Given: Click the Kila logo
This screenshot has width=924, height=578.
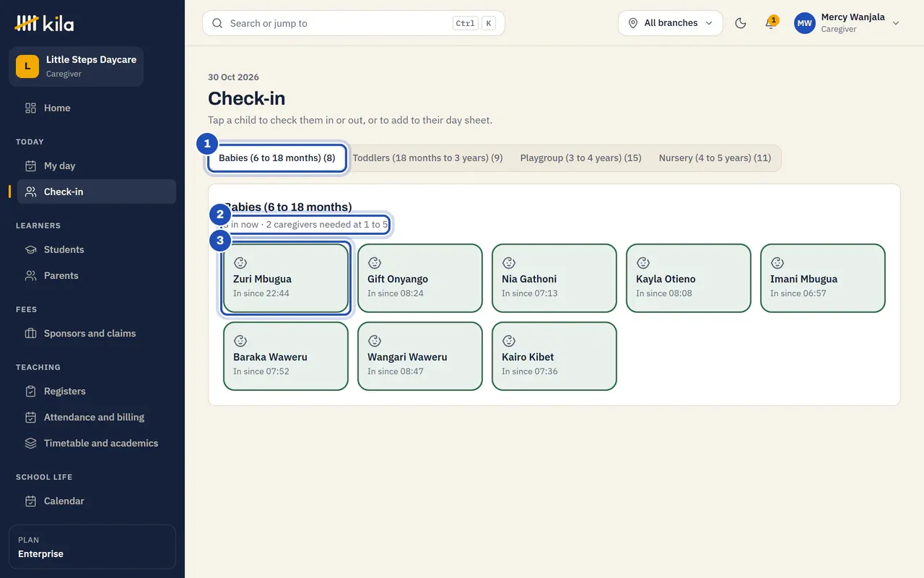Looking at the screenshot, I should click(44, 23).
